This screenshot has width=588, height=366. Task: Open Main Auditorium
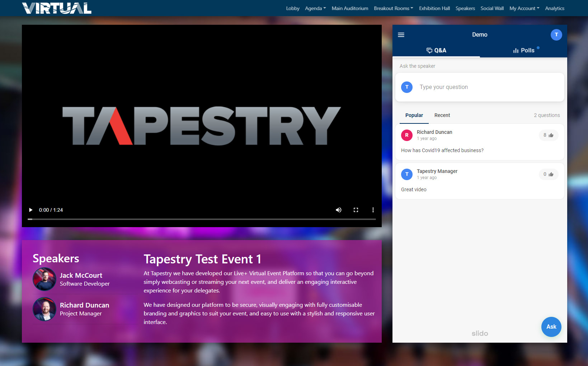[350, 8]
